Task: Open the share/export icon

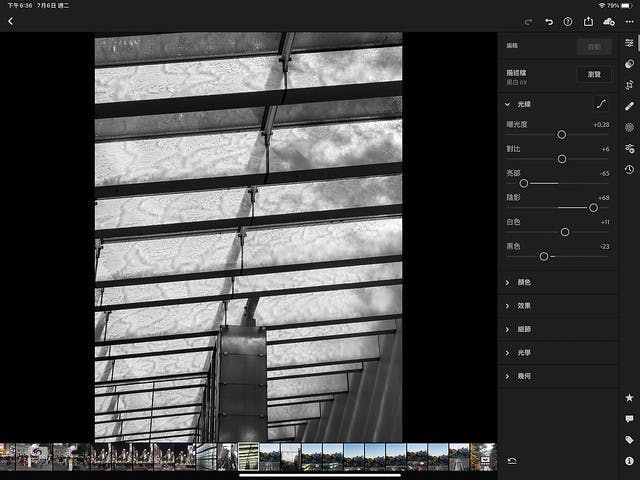Action: (x=588, y=21)
